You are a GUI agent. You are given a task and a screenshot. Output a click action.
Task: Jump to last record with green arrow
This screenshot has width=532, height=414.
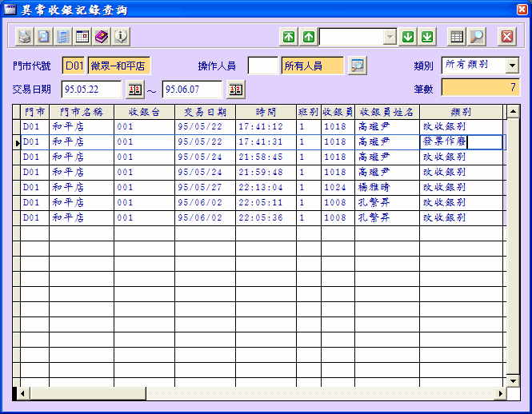[427, 36]
